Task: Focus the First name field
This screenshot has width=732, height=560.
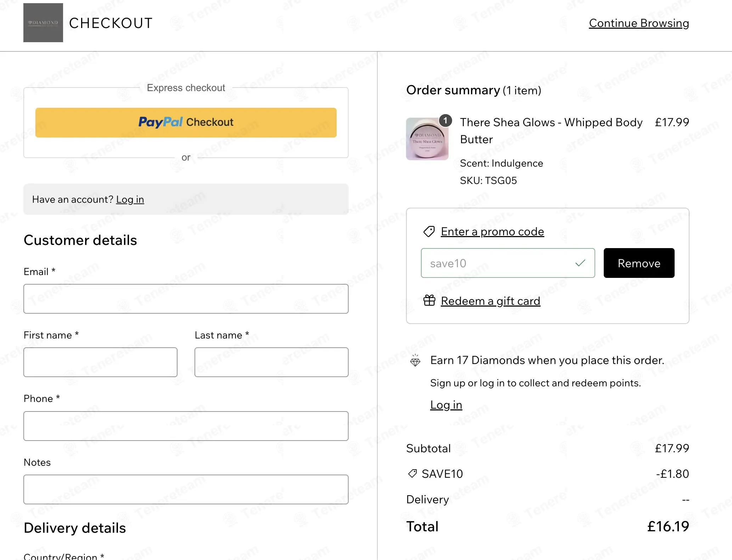Action: click(101, 362)
